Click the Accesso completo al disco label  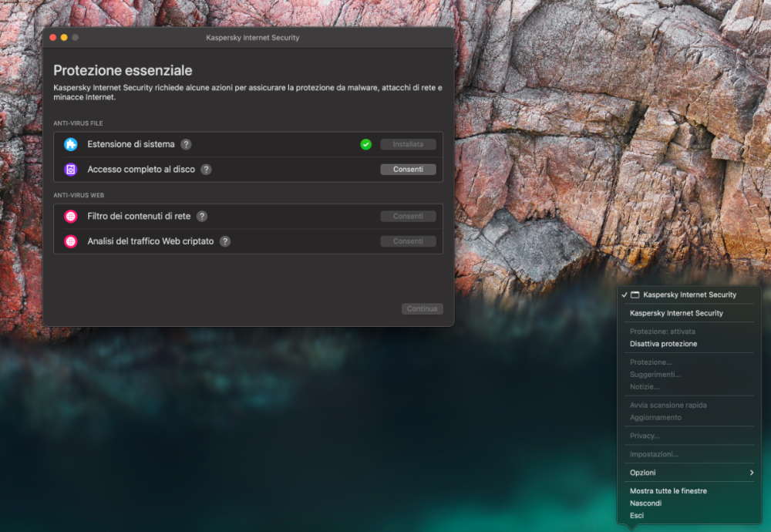click(x=141, y=169)
